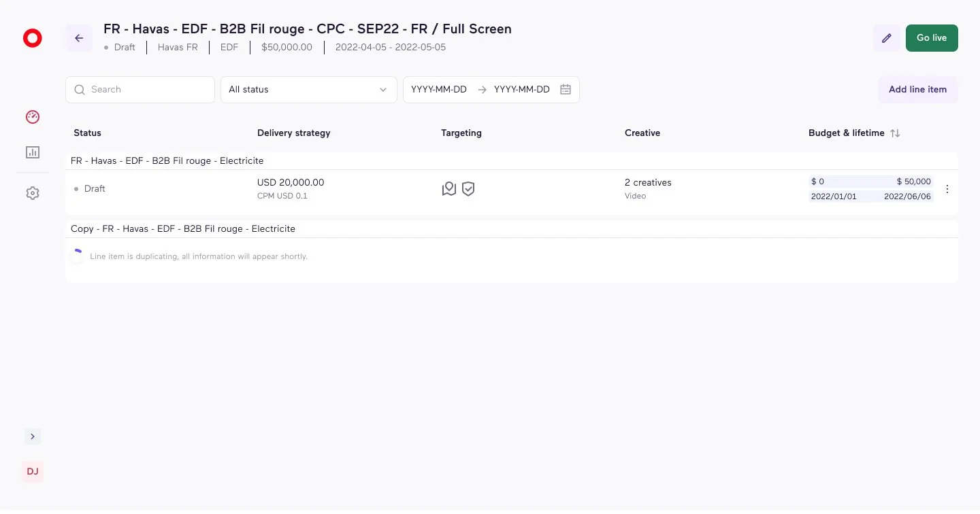Open the three-dot menu for Electricite line item
980x514 pixels.
947,189
